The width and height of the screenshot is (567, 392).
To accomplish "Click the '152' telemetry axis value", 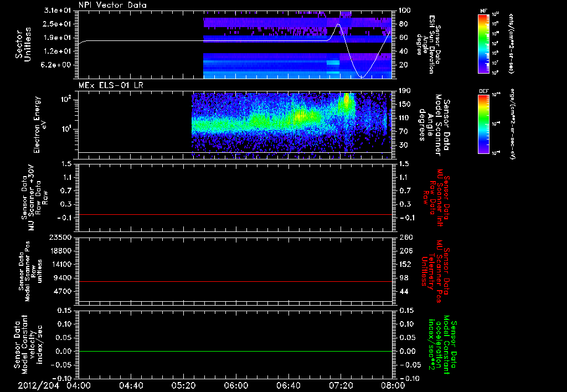I will (x=405, y=264).
